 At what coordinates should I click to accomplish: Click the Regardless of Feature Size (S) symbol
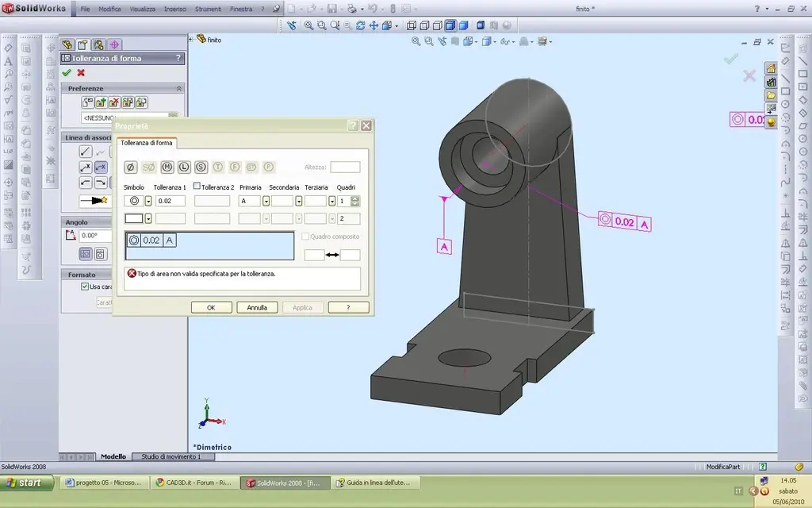pyautogui.click(x=201, y=167)
